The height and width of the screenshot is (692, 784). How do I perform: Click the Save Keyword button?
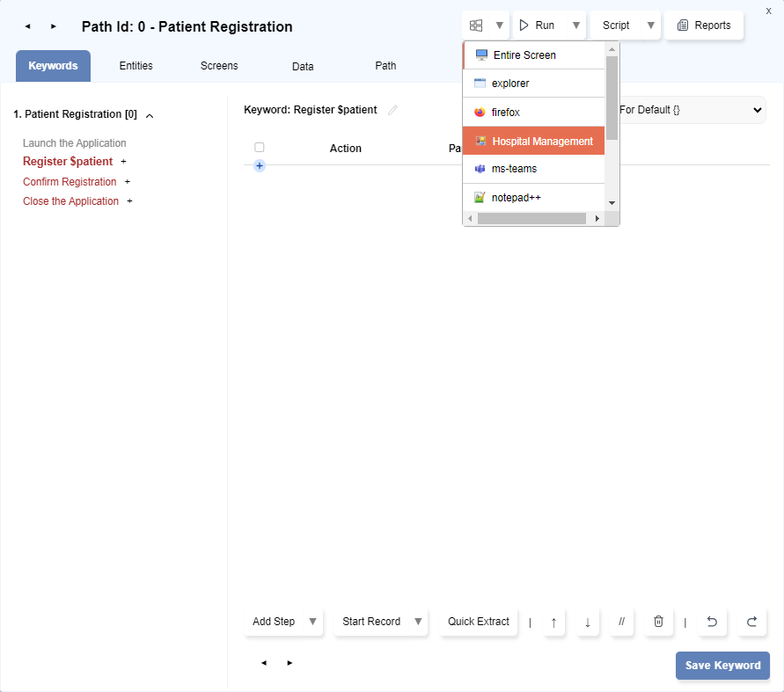point(722,666)
